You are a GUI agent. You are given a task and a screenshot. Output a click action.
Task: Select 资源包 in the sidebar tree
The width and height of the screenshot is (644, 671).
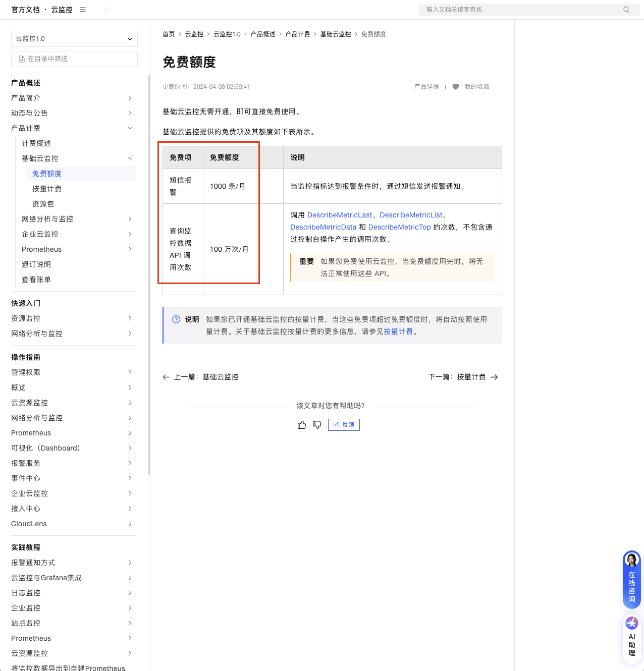tap(43, 204)
